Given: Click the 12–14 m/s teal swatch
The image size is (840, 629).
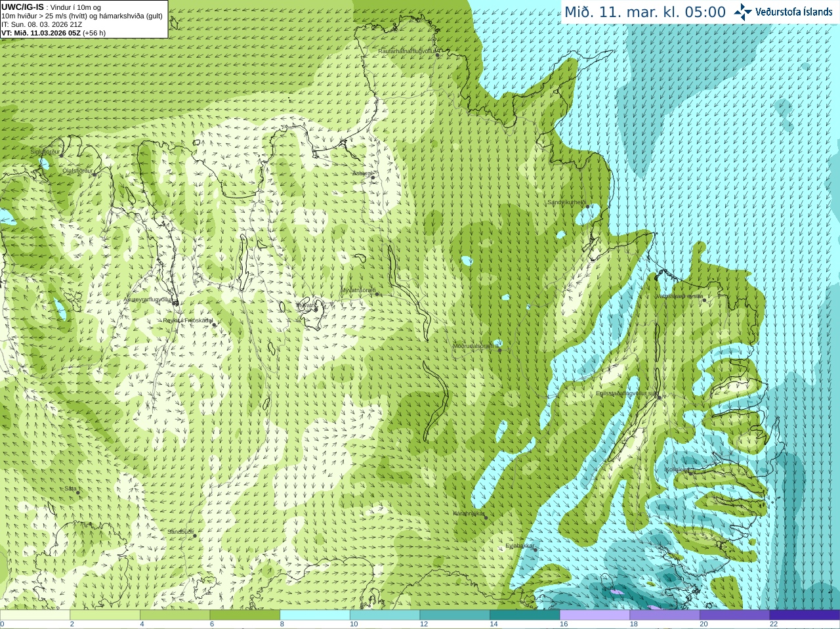Looking at the screenshot, I should tap(455, 615).
